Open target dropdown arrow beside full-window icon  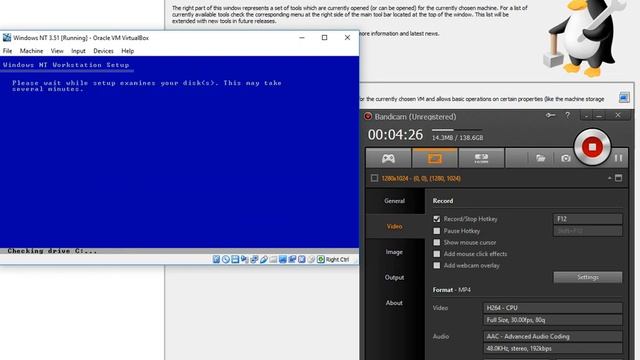[x=609, y=178]
